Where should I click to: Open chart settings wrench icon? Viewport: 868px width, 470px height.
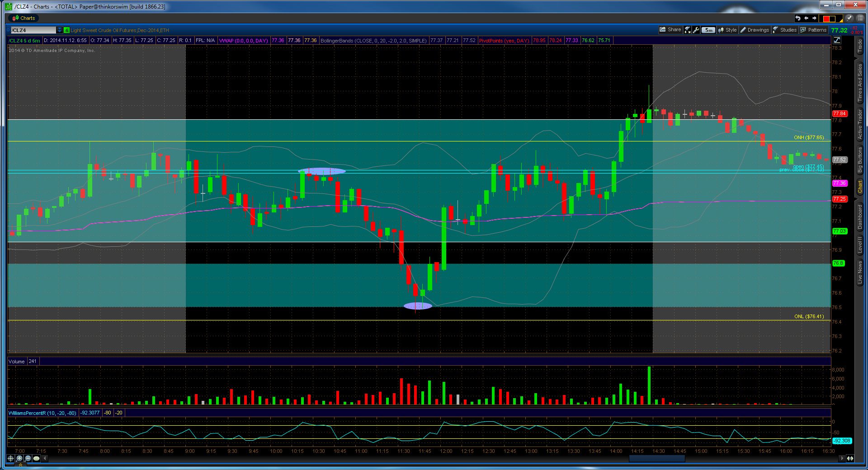[x=696, y=30]
